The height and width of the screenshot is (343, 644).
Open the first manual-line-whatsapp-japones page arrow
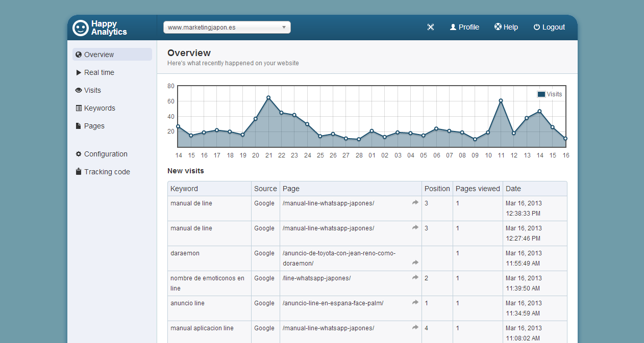point(415,203)
